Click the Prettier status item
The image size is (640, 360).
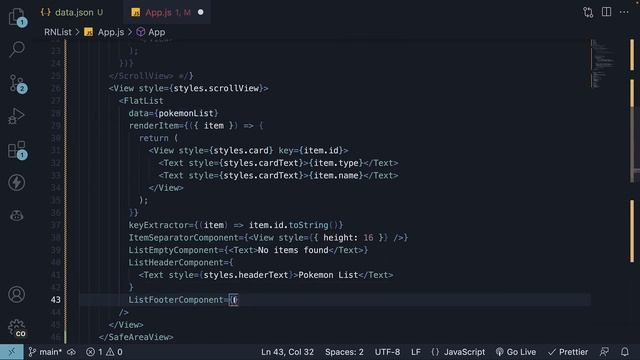click(568, 352)
